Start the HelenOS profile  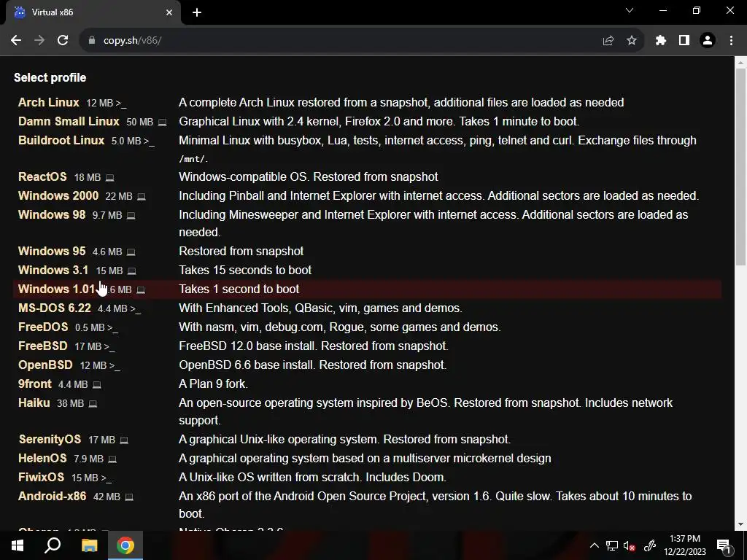(42, 458)
